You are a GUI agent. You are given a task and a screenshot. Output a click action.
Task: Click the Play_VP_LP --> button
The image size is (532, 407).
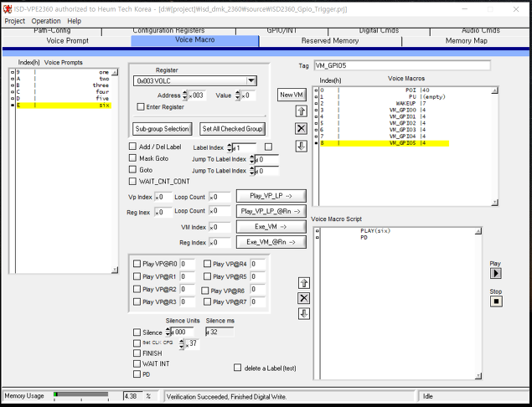pos(271,196)
